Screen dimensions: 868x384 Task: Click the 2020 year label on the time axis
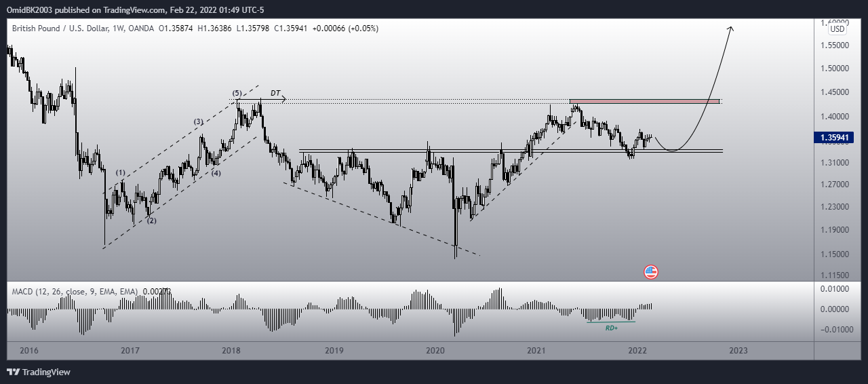[x=435, y=351]
